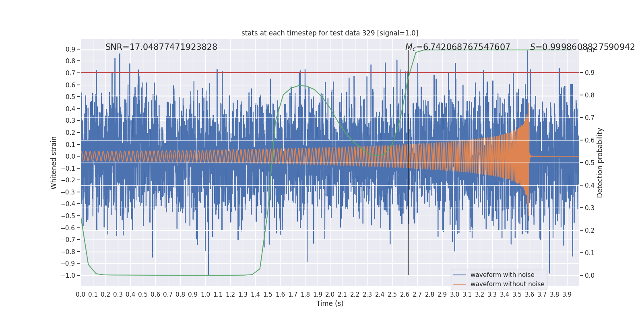Click the plot title for test data 329
The height and width of the screenshot is (322, 644).
point(330,33)
